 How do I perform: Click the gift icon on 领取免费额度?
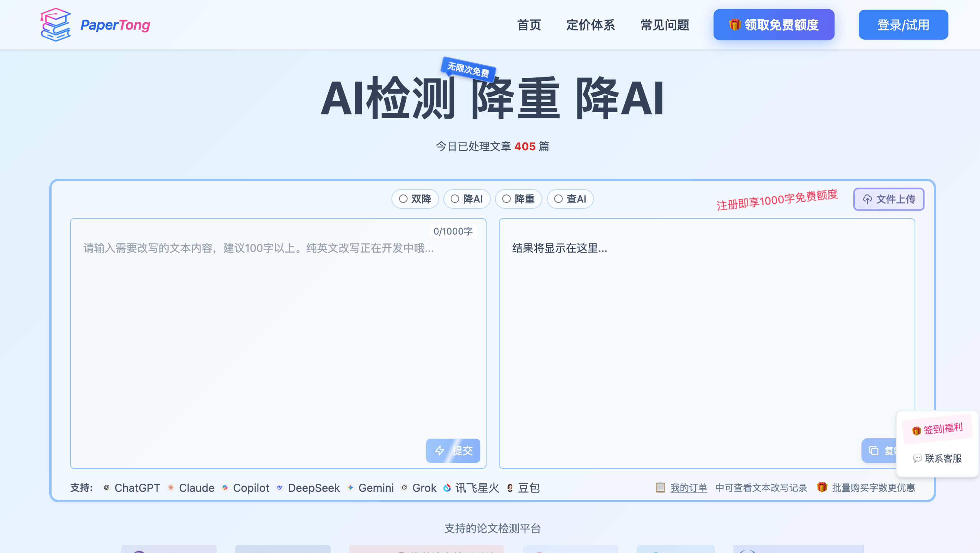(x=734, y=25)
